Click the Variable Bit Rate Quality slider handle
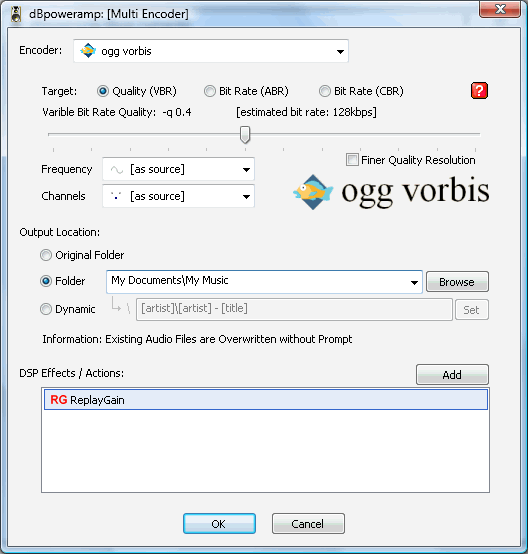Image resolution: width=528 pixels, height=554 pixels. click(245, 135)
